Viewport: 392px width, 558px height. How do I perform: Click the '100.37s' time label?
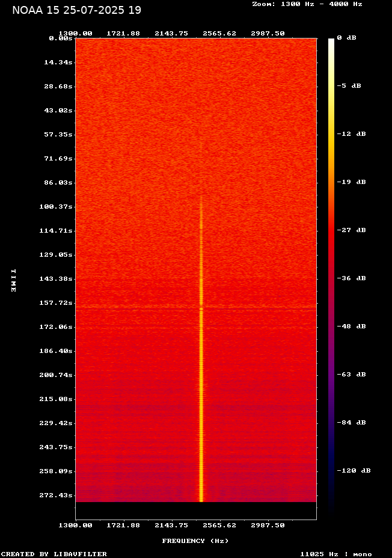tap(56, 206)
